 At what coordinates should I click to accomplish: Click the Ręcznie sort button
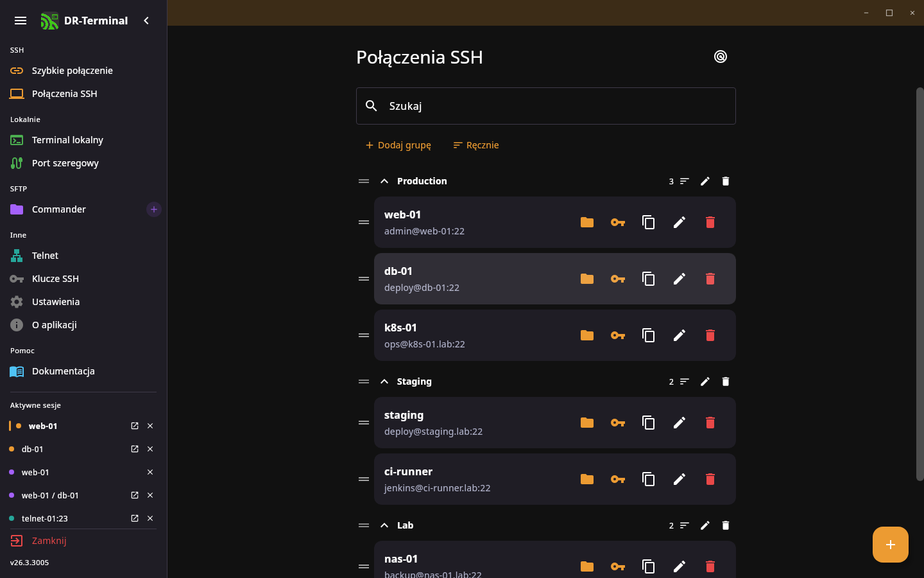pos(476,145)
